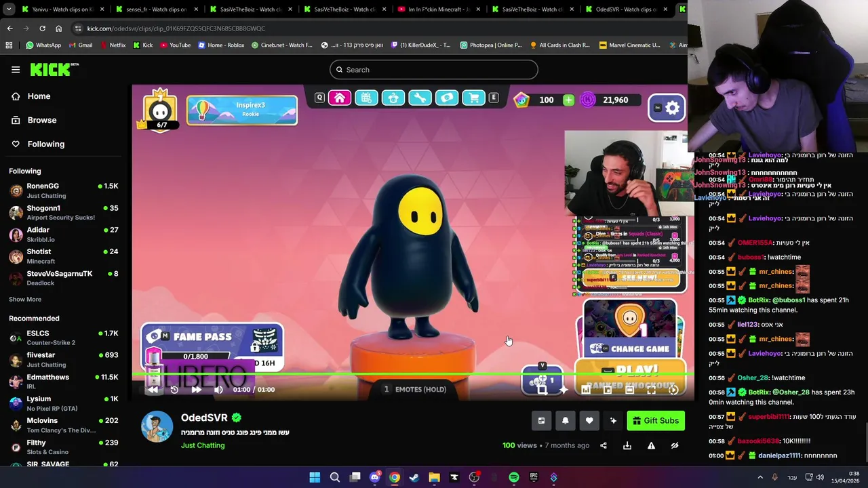The height and width of the screenshot is (488, 868).
Task: Expand the Following list with Show more
Action: coord(25,299)
